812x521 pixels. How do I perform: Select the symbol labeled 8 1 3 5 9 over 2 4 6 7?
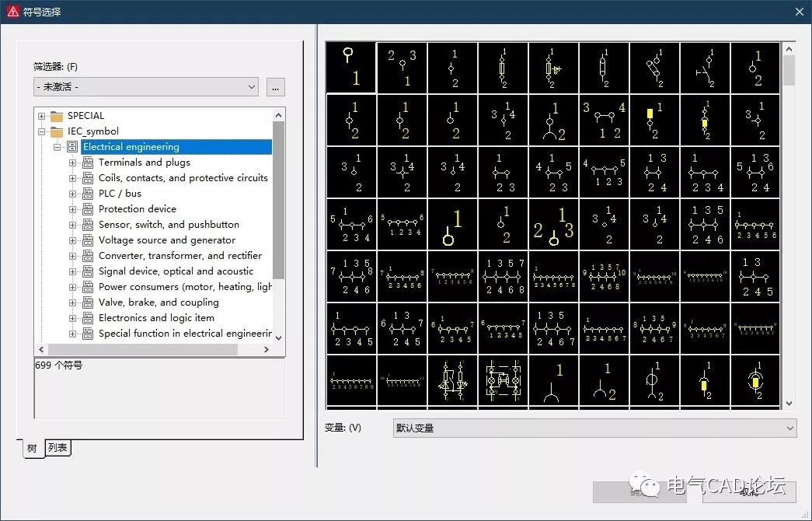[x=654, y=329]
